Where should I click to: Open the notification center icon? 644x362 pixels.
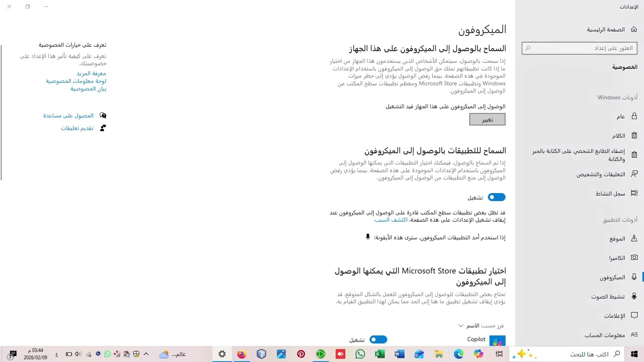pos(13,354)
